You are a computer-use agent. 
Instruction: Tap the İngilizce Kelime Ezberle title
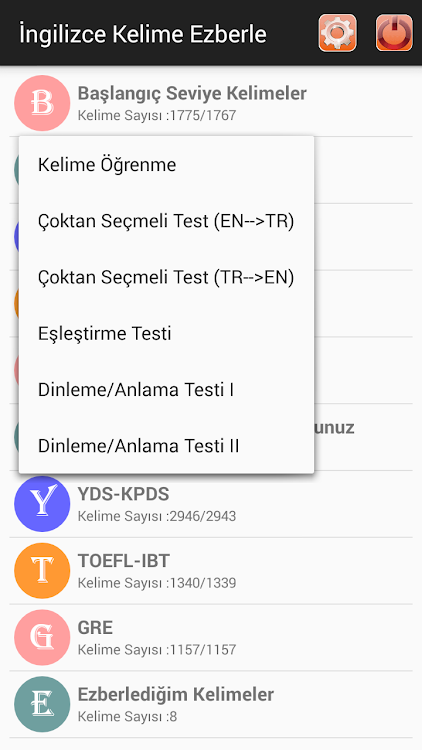tap(143, 34)
